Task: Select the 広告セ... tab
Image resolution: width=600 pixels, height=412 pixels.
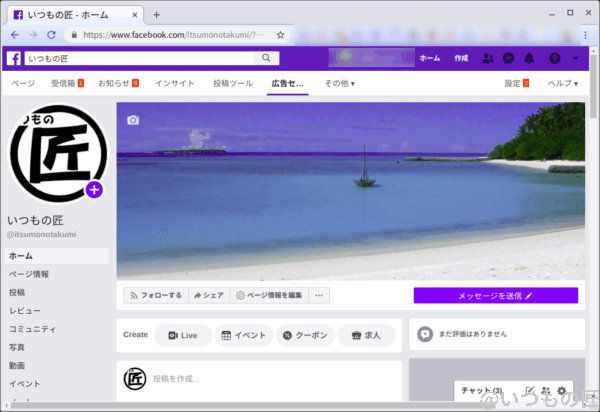Action: (287, 83)
